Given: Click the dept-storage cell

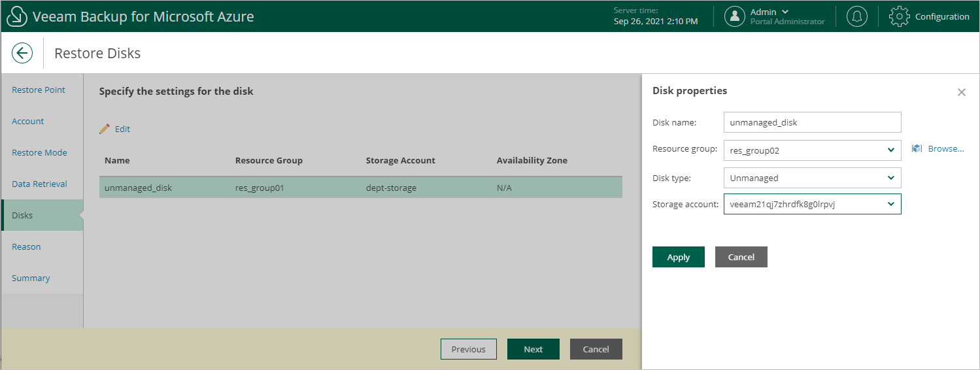Looking at the screenshot, I should tap(391, 188).
